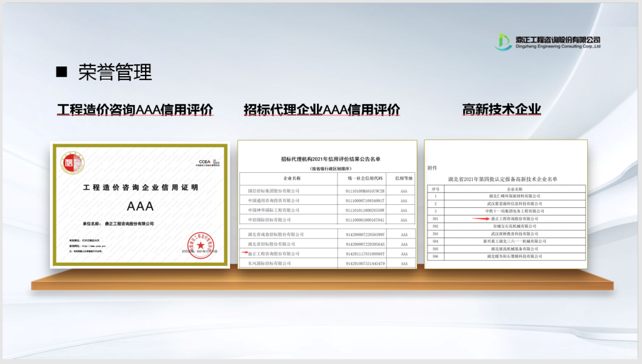Click the red official seal stamp
The image size is (642, 364).
[200, 244]
